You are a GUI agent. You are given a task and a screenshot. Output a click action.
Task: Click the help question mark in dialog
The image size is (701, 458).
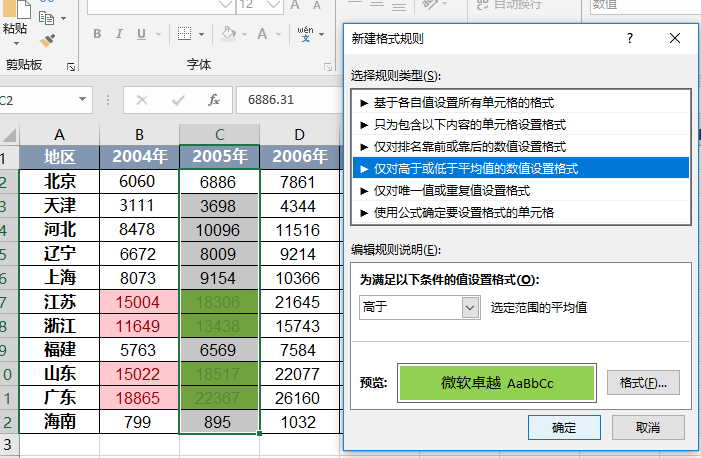click(x=630, y=38)
